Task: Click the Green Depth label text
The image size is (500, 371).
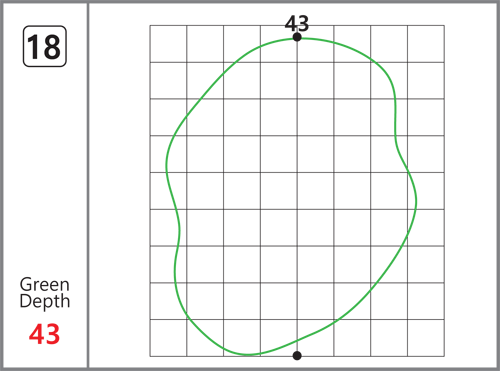Action: coord(45,293)
